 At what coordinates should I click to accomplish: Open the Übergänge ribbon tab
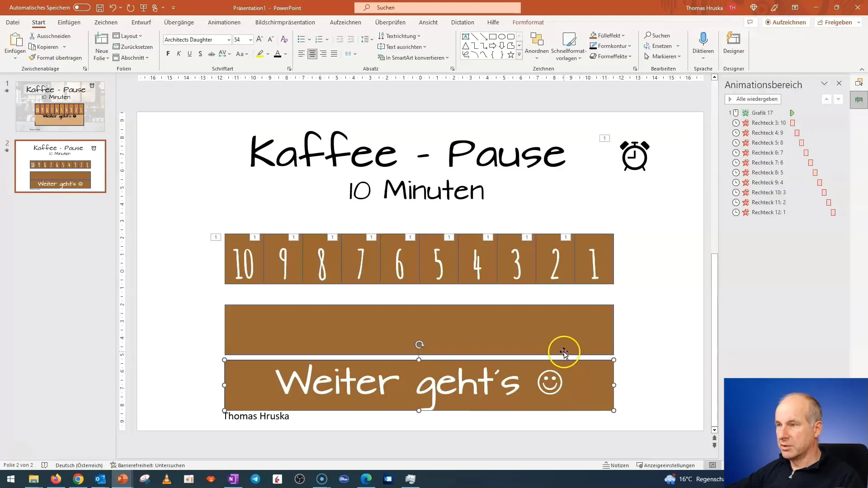coord(179,22)
